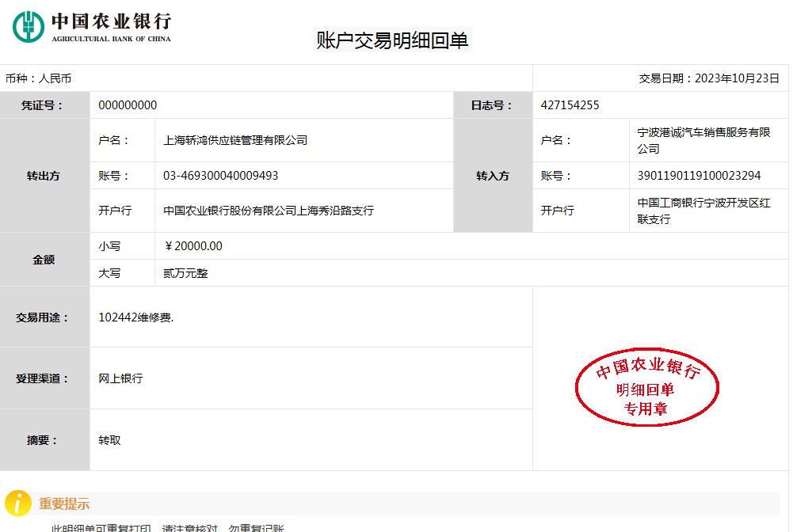
Task: Select payee account 3901190119100023294
Action: click(699, 176)
